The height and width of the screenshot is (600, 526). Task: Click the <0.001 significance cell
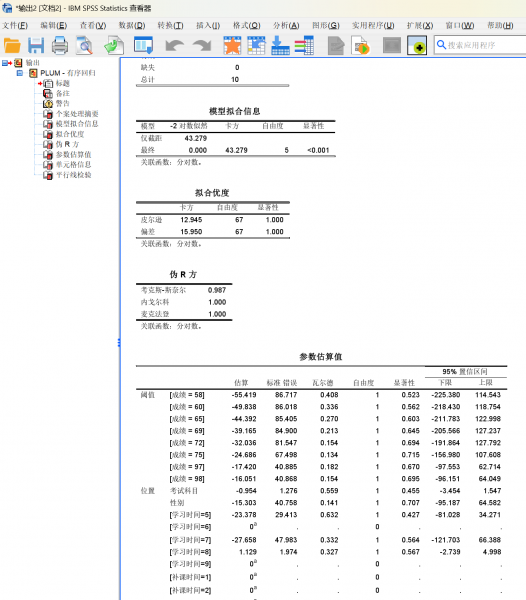pyautogui.click(x=318, y=150)
